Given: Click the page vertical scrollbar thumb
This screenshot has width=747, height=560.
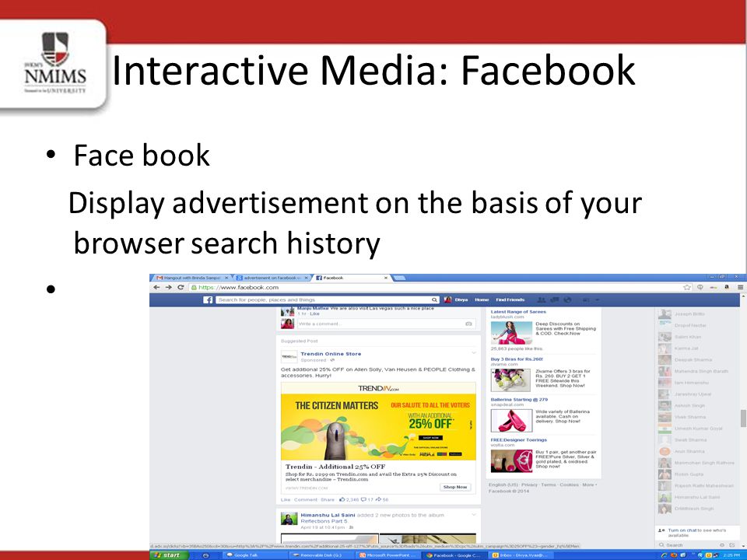Looking at the screenshot, I should pyautogui.click(x=742, y=418).
